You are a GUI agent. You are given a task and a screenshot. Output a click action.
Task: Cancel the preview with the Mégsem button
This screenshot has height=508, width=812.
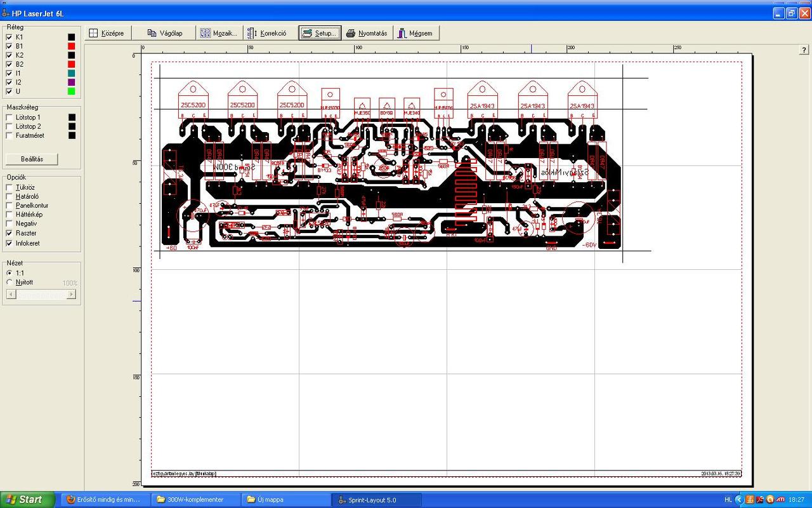tap(416, 33)
